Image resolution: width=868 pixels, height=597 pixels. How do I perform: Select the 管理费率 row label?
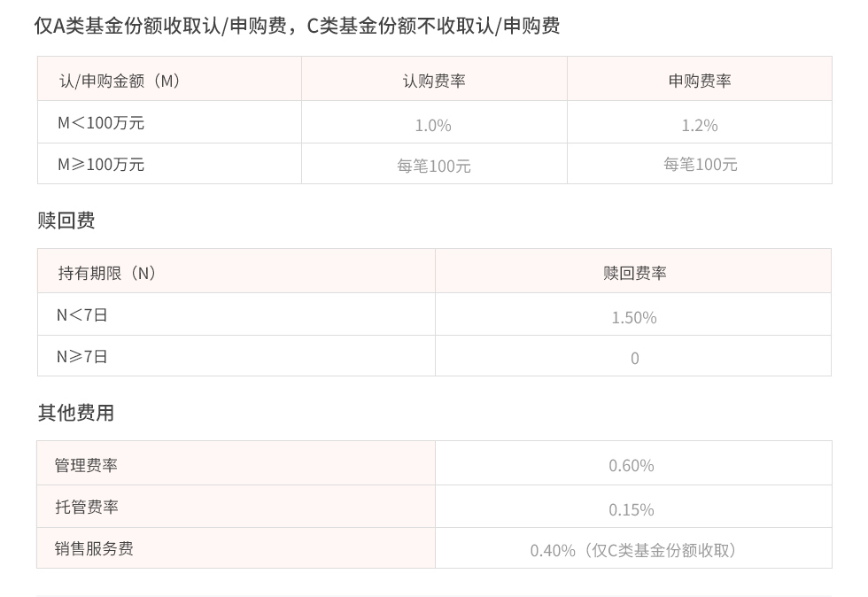tap(86, 465)
